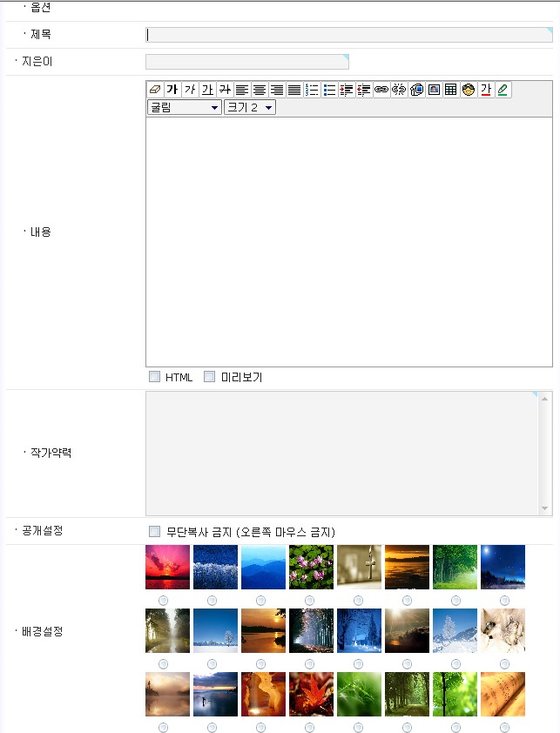This screenshot has width=560, height=733.
Task: Select radio under red sunset background
Action: pos(163,600)
